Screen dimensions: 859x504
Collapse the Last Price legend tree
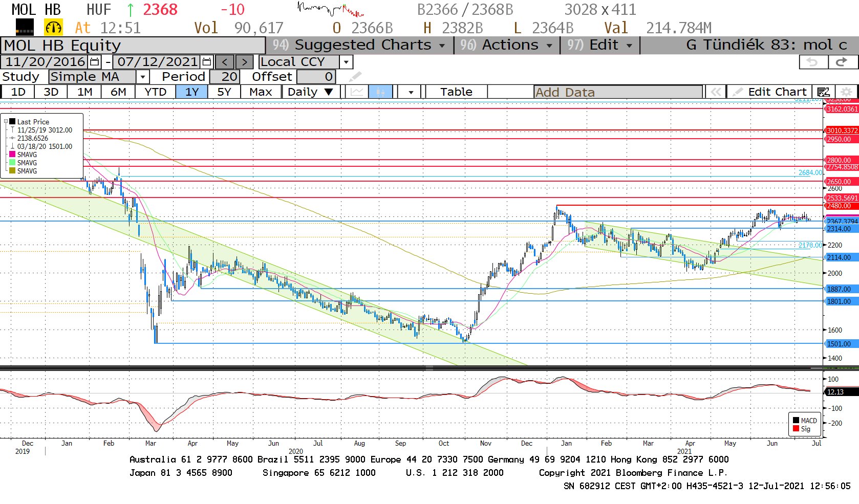[x=6, y=122]
